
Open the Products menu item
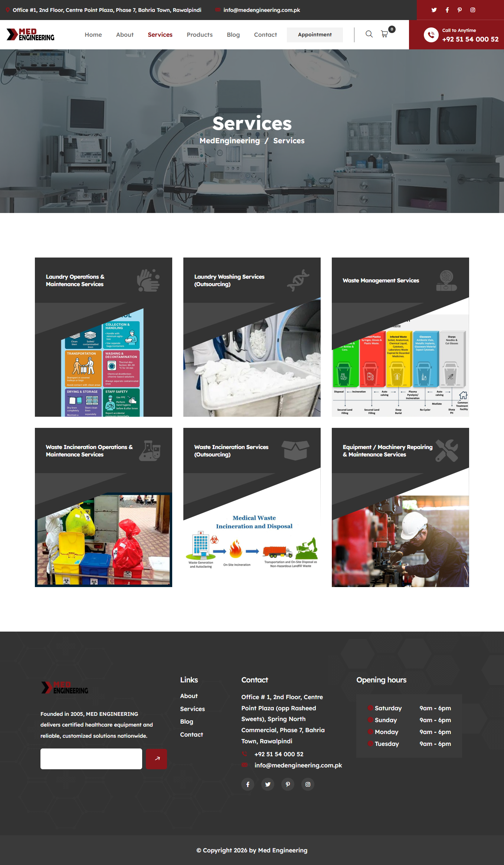coord(200,35)
